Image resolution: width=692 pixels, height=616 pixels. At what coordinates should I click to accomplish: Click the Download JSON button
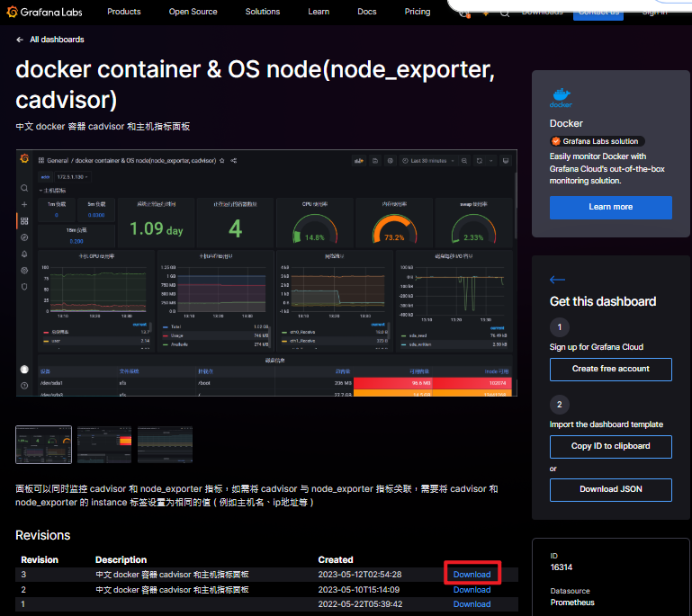(x=610, y=489)
